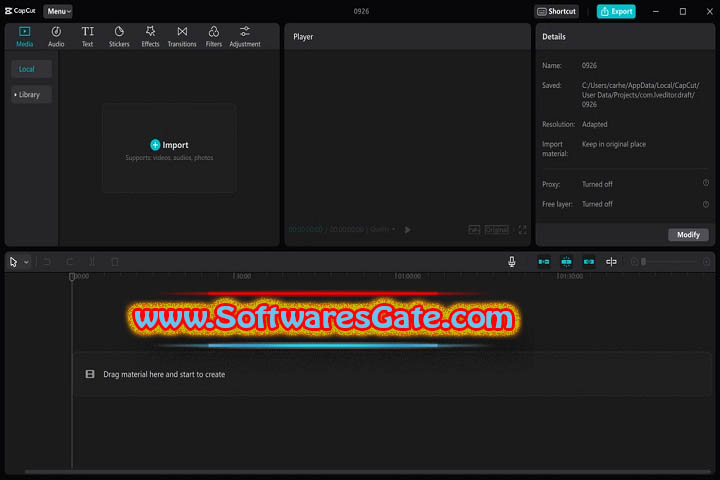This screenshot has width=720, height=480.
Task: Expand the Library section
Action: (31, 95)
